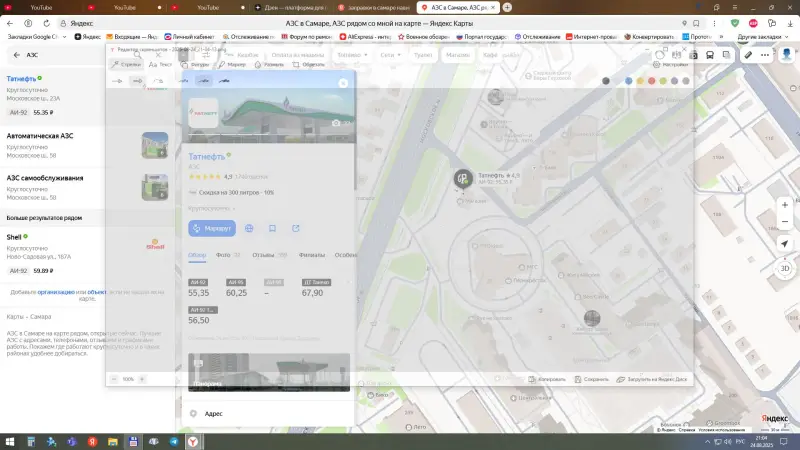This screenshot has height=450, width=800.
Task: Switch to the Филиалы tab
Action: pyautogui.click(x=312, y=255)
